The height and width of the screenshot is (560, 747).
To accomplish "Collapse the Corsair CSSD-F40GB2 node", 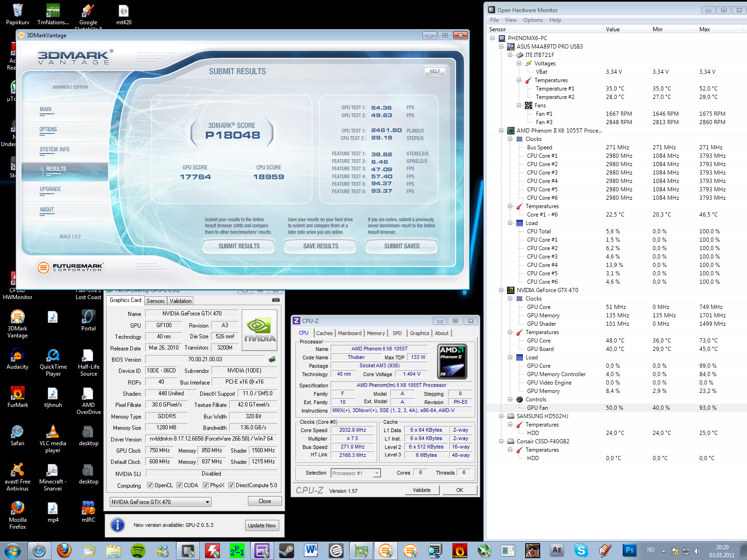I will point(501,441).
